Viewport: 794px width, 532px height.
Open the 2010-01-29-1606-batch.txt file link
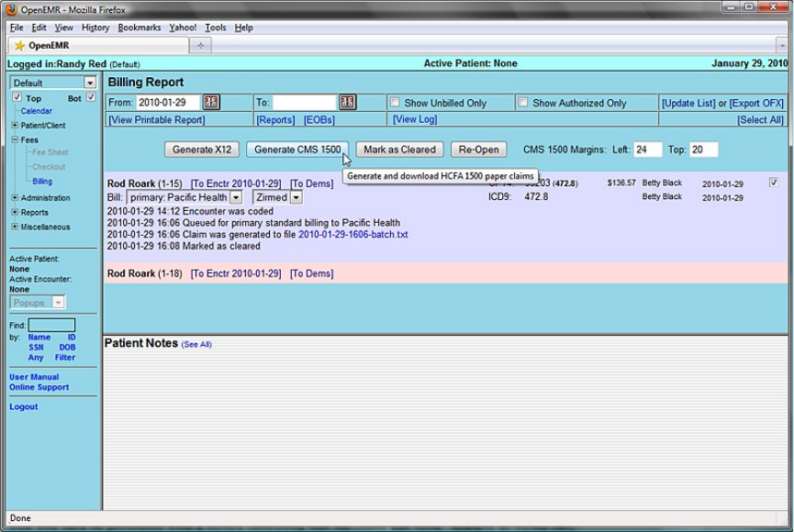pyautogui.click(x=353, y=235)
